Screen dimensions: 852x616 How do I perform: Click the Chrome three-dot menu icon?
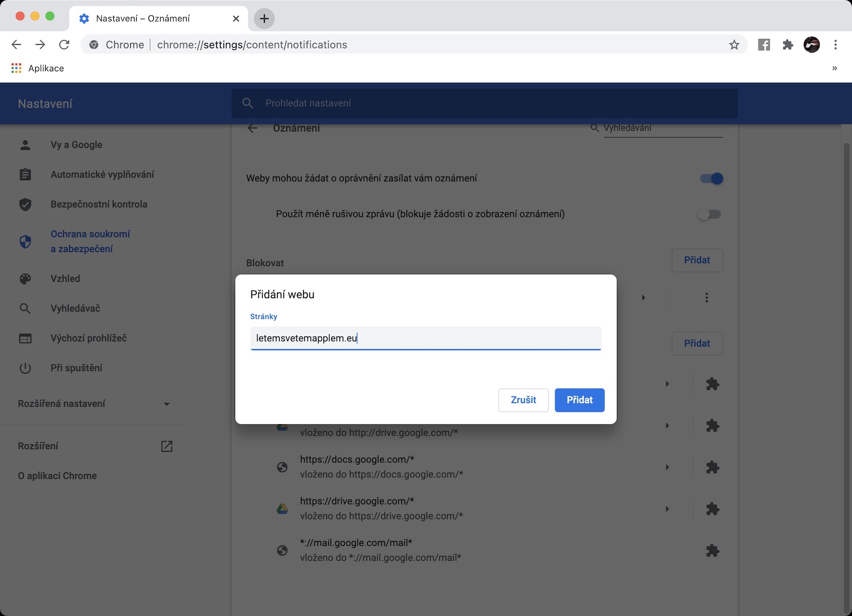click(x=836, y=45)
